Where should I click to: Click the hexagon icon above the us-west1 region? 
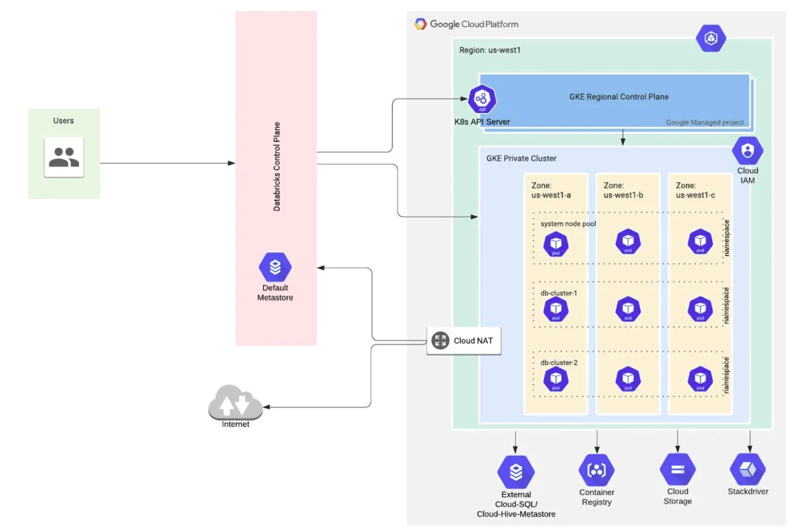(x=711, y=38)
